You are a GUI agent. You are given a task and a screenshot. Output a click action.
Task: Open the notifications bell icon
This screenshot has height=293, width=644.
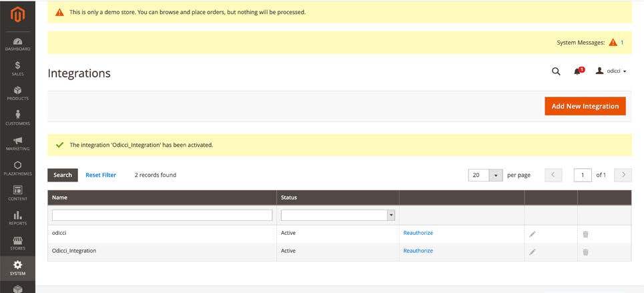point(578,71)
